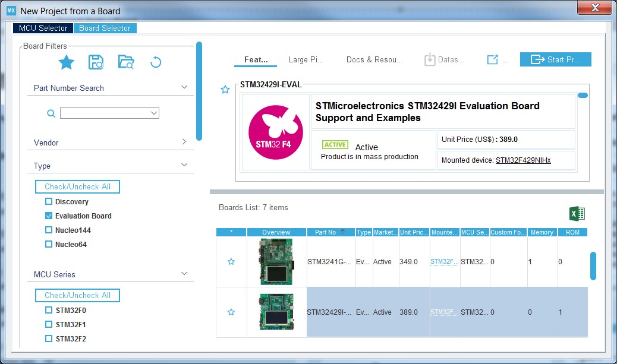Click the Mounted device column header
The width and height of the screenshot is (617, 364).
[445, 232]
